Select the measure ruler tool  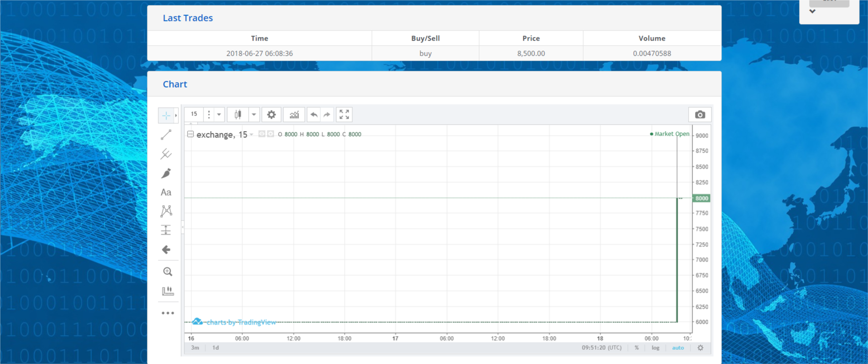tap(167, 291)
